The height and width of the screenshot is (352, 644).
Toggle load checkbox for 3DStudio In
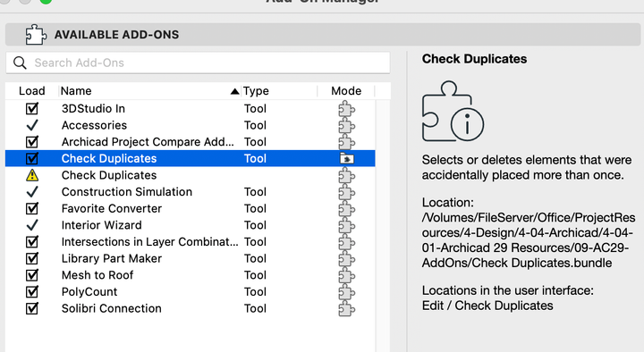(32, 109)
